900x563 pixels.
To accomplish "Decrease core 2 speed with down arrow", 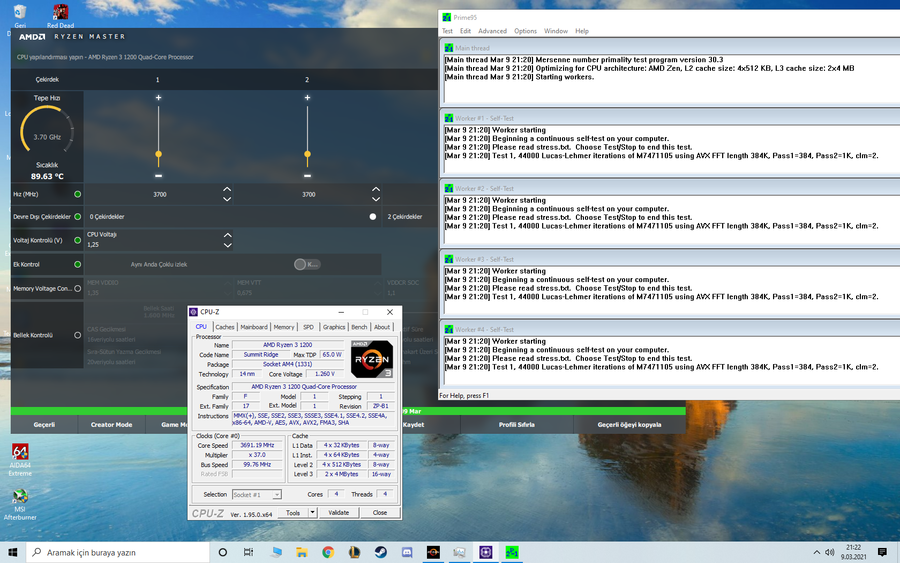I will tap(376, 199).
